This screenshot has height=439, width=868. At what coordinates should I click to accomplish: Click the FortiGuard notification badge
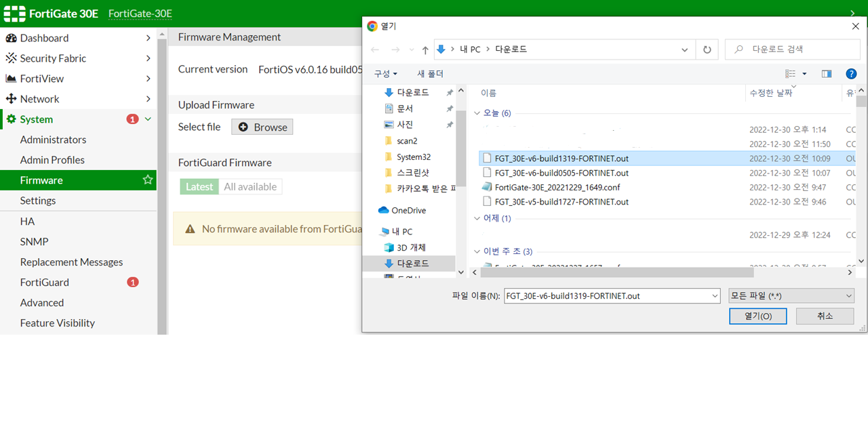[x=133, y=283]
